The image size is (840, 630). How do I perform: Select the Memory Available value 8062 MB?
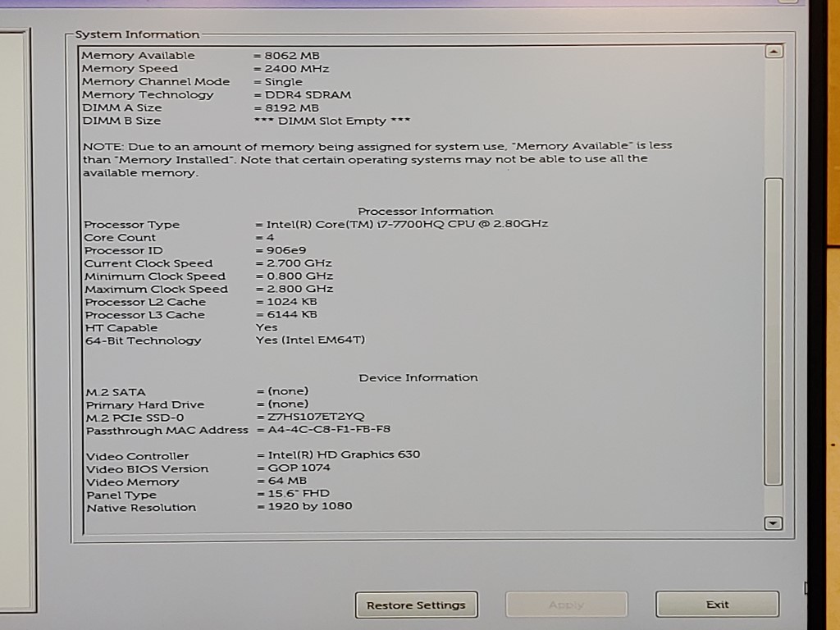[292, 56]
